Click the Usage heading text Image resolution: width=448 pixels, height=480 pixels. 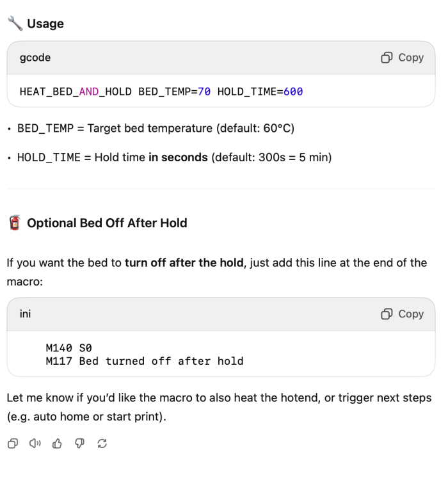(45, 24)
